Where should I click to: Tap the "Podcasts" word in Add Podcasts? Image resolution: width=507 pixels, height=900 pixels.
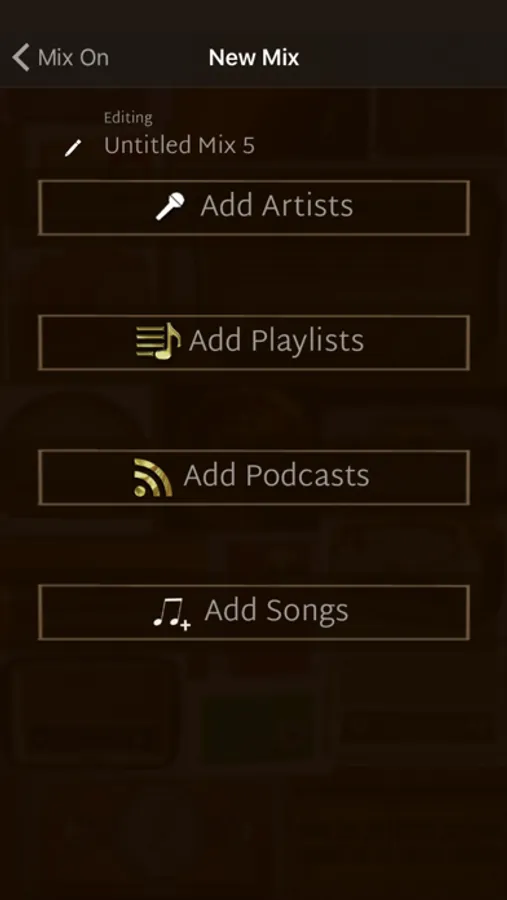click(x=307, y=475)
